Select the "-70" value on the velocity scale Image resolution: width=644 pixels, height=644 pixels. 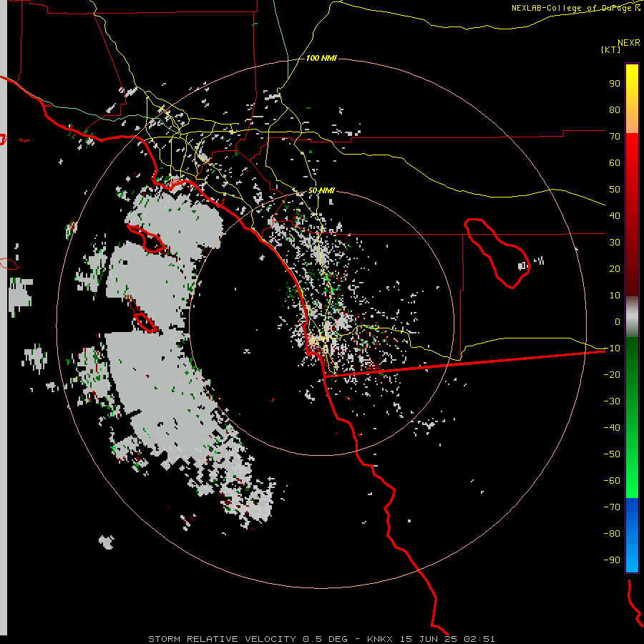[x=612, y=507]
